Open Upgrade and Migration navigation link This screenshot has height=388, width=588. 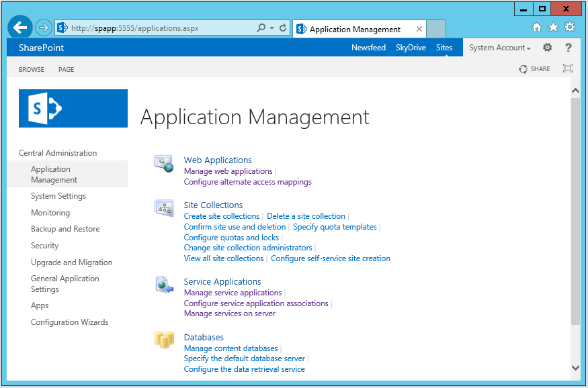72,262
